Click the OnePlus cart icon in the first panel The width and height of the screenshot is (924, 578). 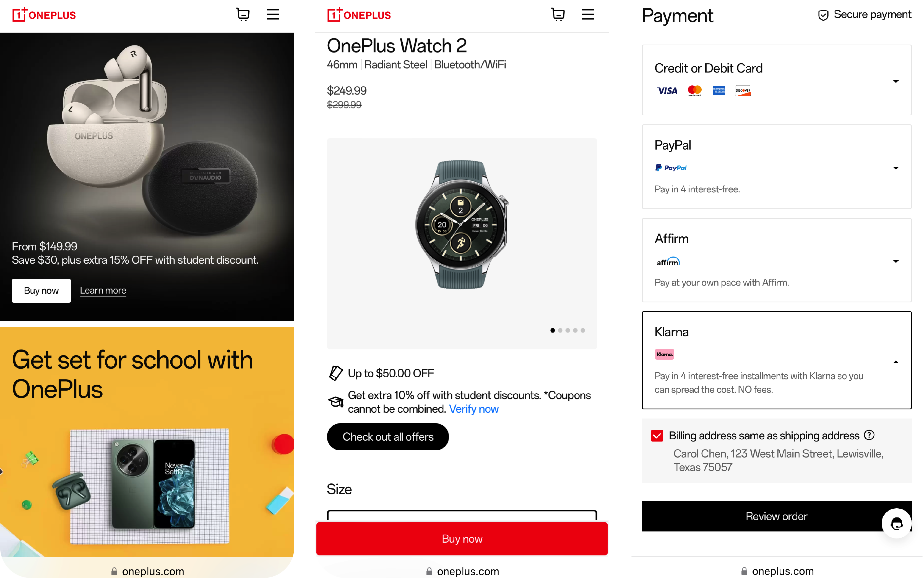(243, 15)
